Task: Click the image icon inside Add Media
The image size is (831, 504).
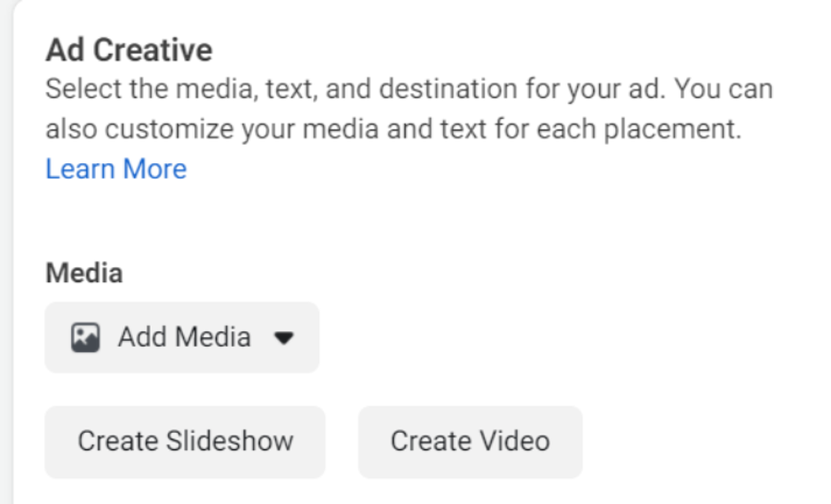Action: pos(85,337)
